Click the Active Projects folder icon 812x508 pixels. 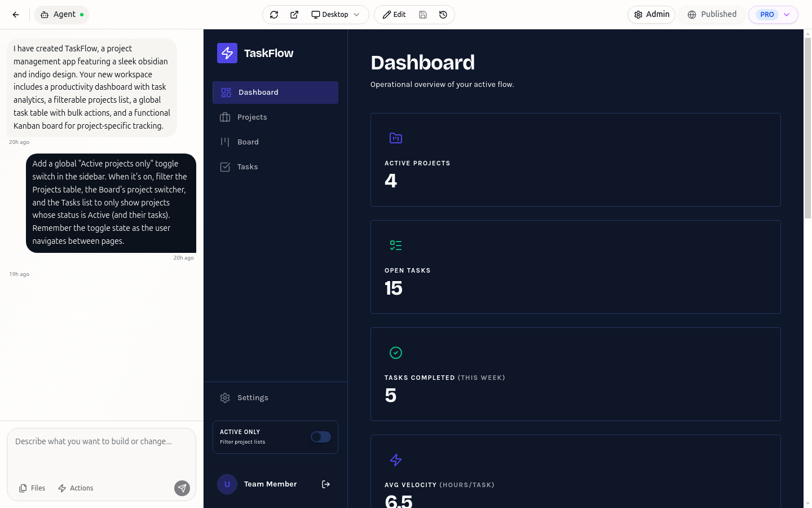[x=396, y=138]
